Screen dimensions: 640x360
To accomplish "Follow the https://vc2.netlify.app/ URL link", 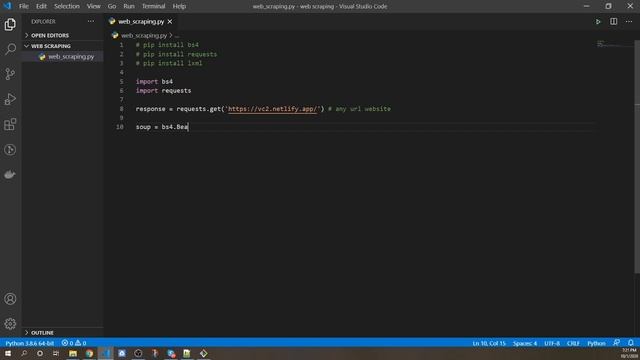I will click(272, 109).
